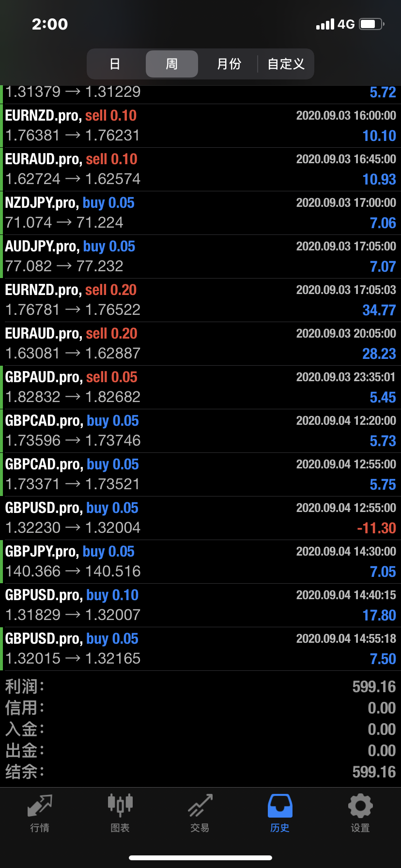Viewport: 401px width, 868px height.
Task: Tap the battery icon in status bar
Action: tap(371, 24)
